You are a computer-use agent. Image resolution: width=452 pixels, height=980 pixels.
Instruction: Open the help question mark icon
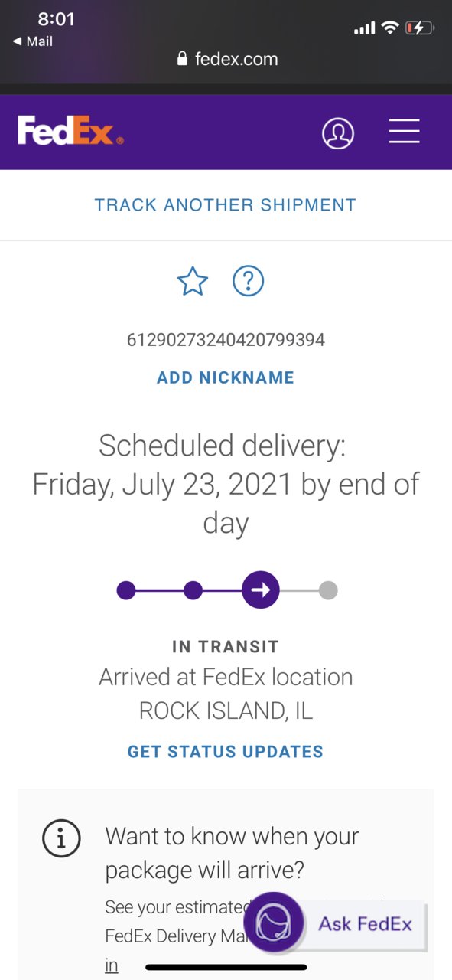click(x=248, y=282)
